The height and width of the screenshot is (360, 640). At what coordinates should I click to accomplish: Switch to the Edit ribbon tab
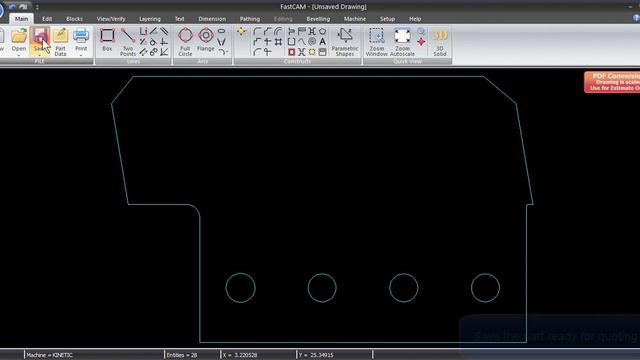click(x=47, y=19)
